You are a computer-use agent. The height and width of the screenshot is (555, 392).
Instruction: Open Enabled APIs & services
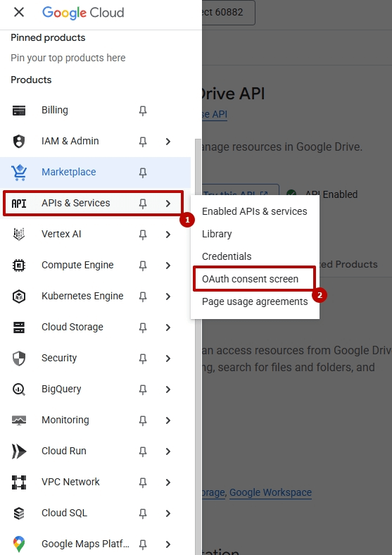click(255, 211)
